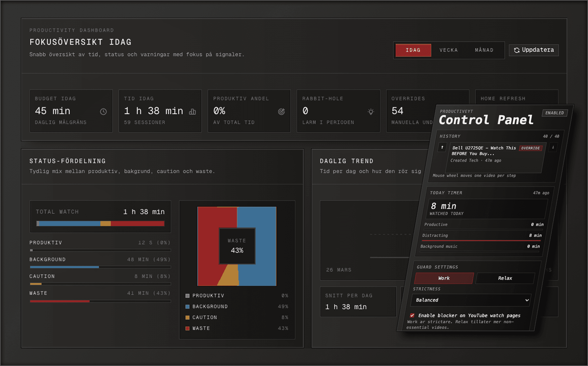Click the Created Tech · 47m ago text
The image size is (588, 366).
pos(475,160)
